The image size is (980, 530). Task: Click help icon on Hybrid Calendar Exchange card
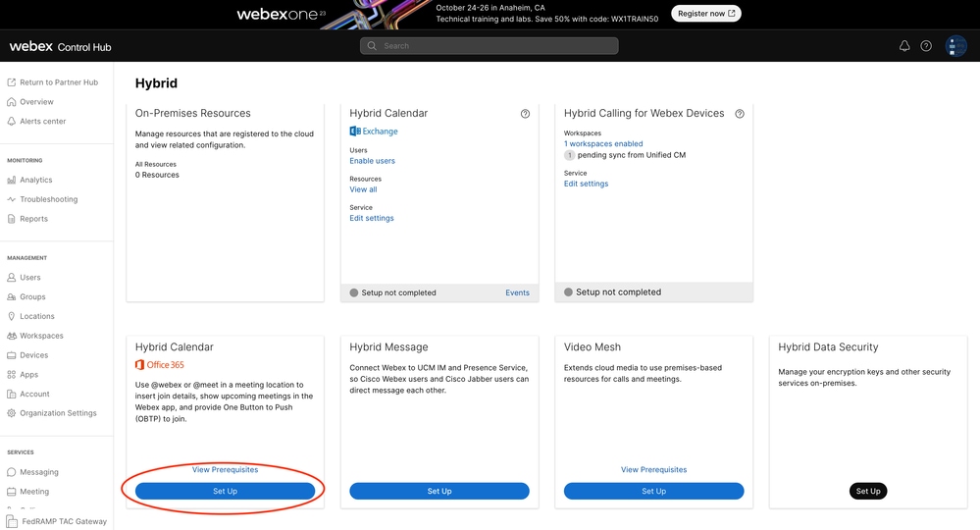[525, 114]
